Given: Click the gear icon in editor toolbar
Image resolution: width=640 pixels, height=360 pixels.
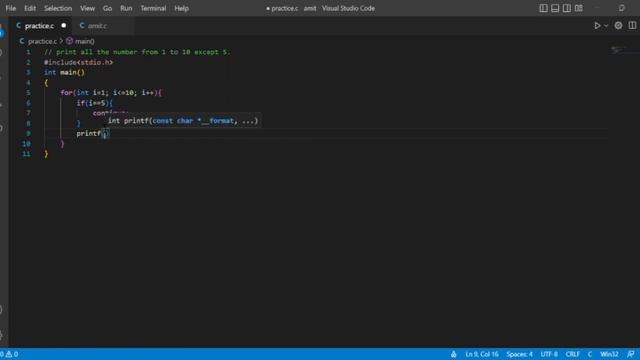Looking at the screenshot, I should (x=618, y=26).
